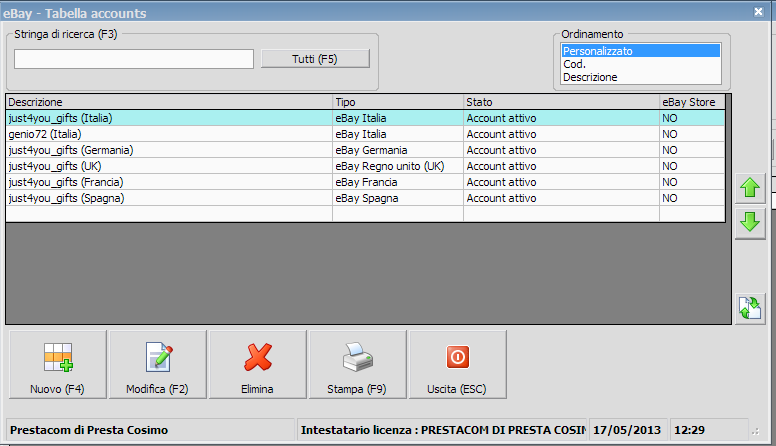Click Uscita (ESC) power button
This screenshot has height=446, width=776.
[x=458, y=364]
